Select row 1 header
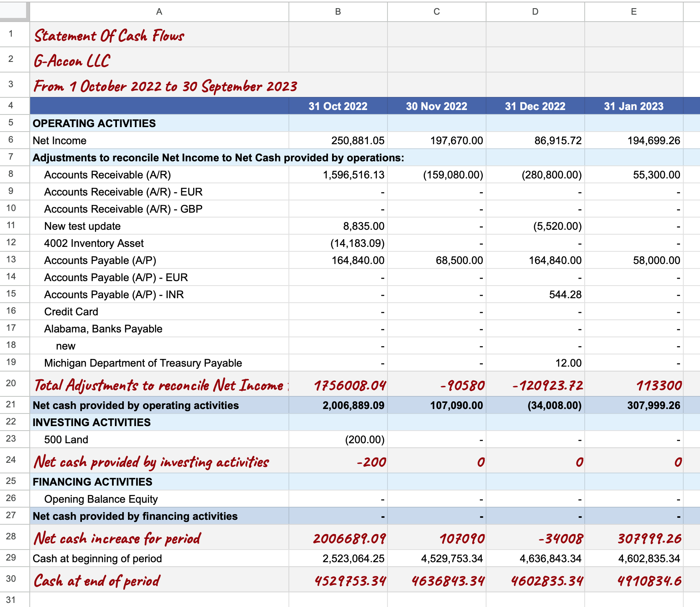Image resolution: width=700 pixels, height=607 pixels. pyautogui.click(x=15, y=34)
